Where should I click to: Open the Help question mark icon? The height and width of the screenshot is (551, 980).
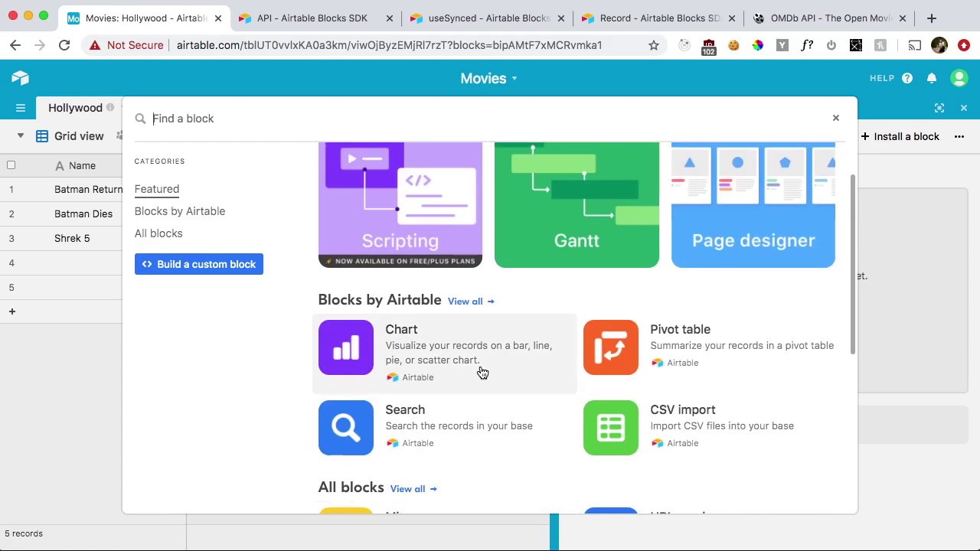907,78
